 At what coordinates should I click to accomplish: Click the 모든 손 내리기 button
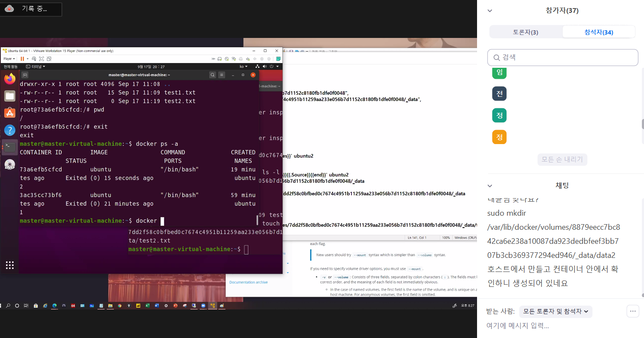[x=562, y=160]
